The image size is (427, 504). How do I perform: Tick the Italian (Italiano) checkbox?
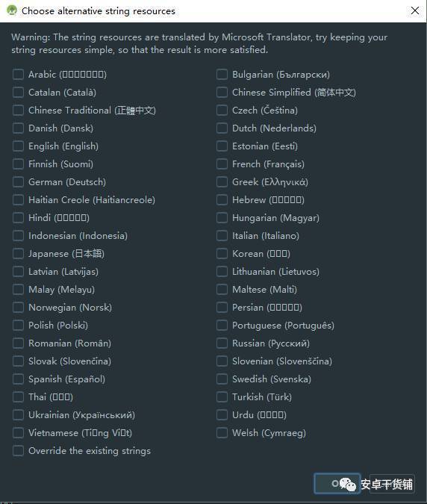(222, 236)
